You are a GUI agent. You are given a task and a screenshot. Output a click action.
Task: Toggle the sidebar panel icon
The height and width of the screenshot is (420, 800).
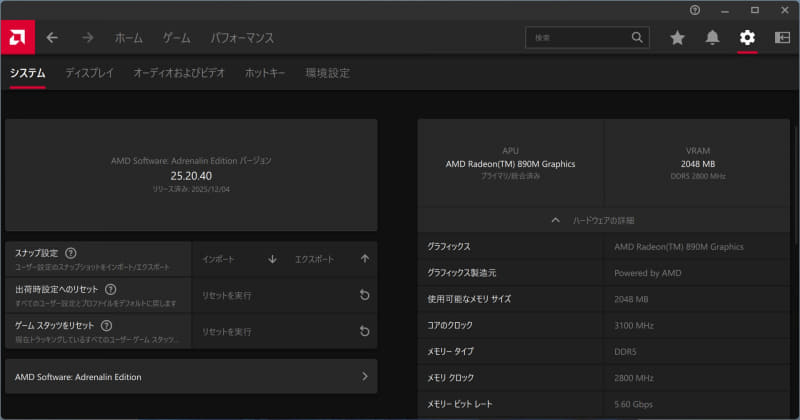(782, 37)
